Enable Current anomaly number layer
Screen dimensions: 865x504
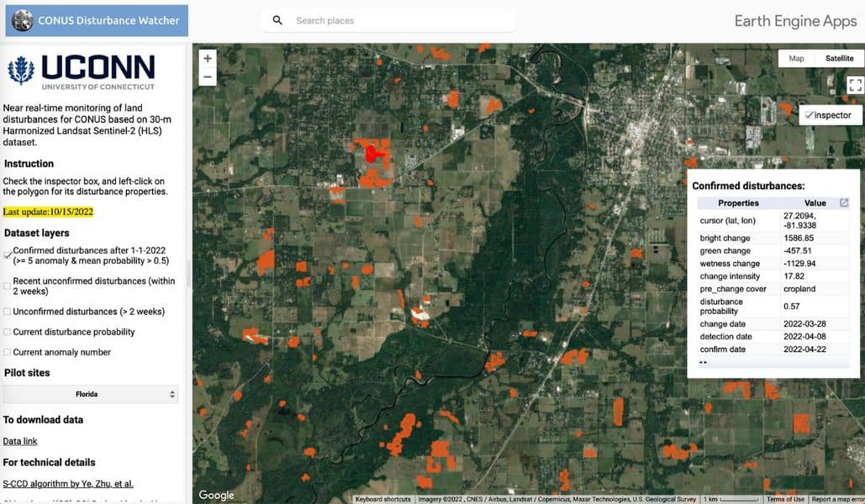tap(8, 352)
